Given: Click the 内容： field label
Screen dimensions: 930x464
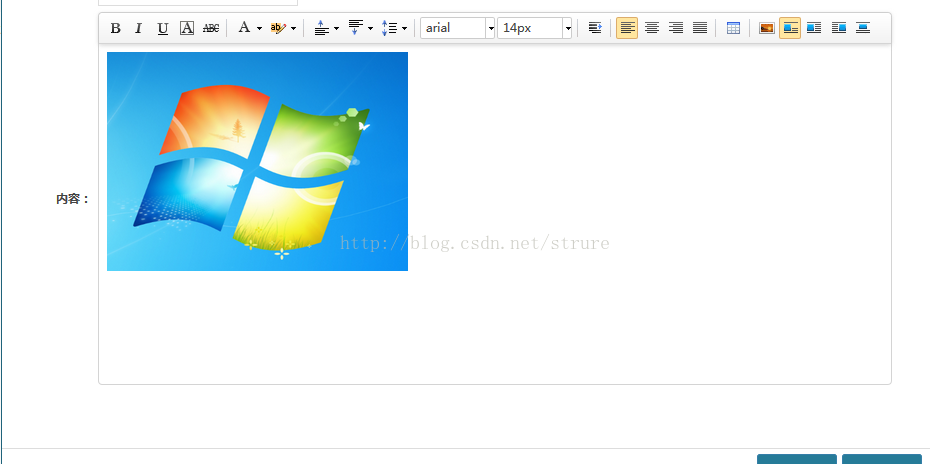Looking at the screenshot, I should (72, 199).
